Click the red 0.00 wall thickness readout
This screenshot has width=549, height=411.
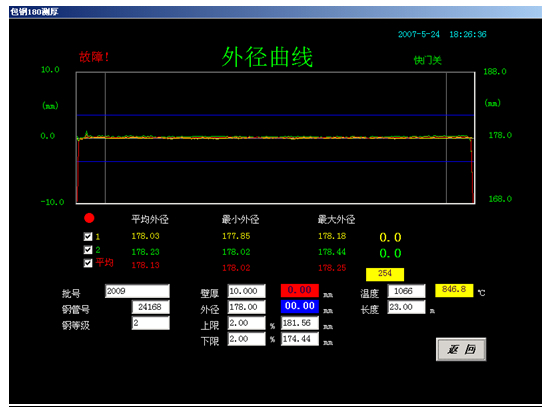(300, 290)
